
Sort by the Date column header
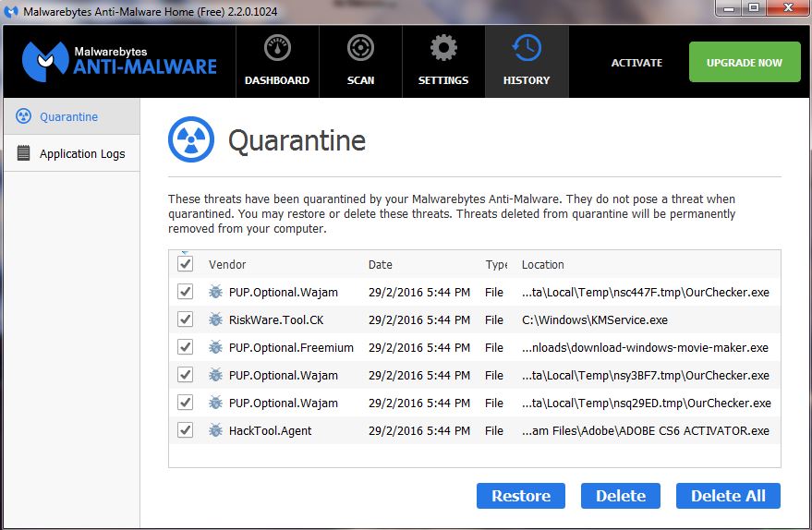[380, 264]
